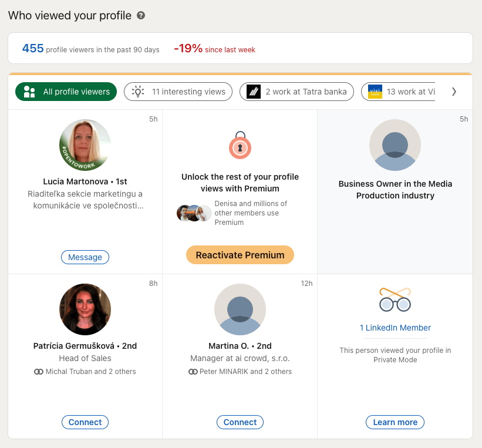This screenshot has width=482, height=448.
Task: Click the Premium members' stacked avatars
Action: pos(194,213)
